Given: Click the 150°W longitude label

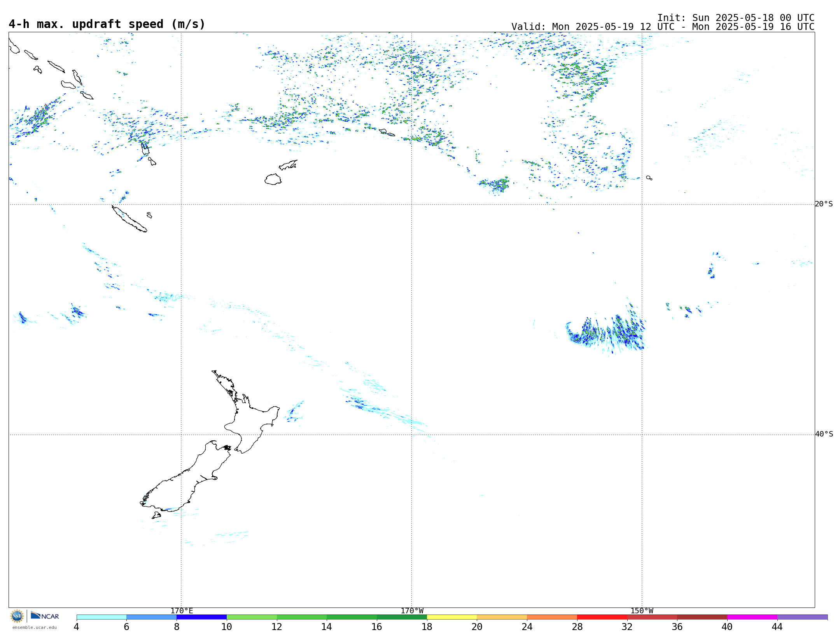Looking at the screenshot, I should [642, 611].
